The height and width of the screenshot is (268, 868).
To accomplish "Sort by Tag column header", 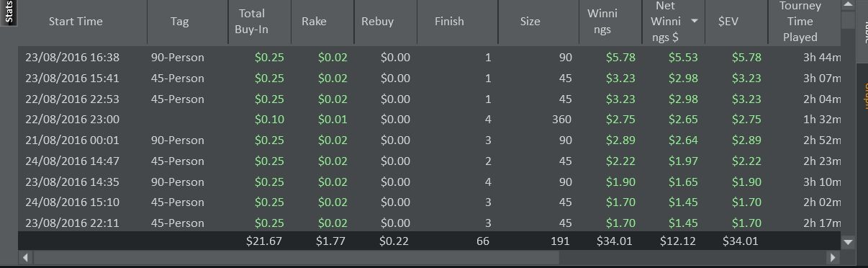I will (180, 22).
